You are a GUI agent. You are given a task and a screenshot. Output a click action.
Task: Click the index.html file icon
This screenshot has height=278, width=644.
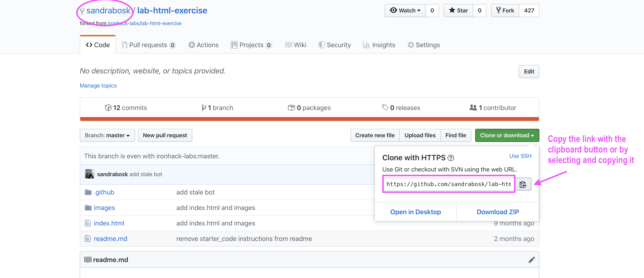click(x=87, y=223)
